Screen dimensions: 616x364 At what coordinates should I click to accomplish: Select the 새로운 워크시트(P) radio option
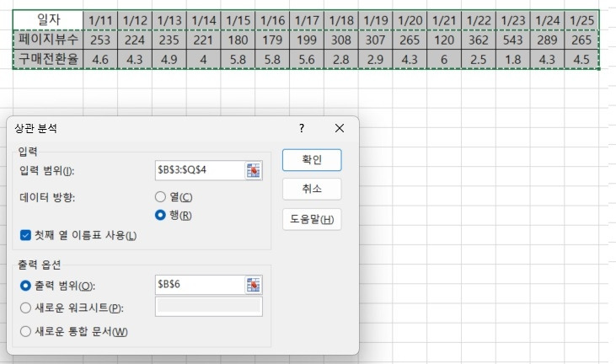pos(25,308)
